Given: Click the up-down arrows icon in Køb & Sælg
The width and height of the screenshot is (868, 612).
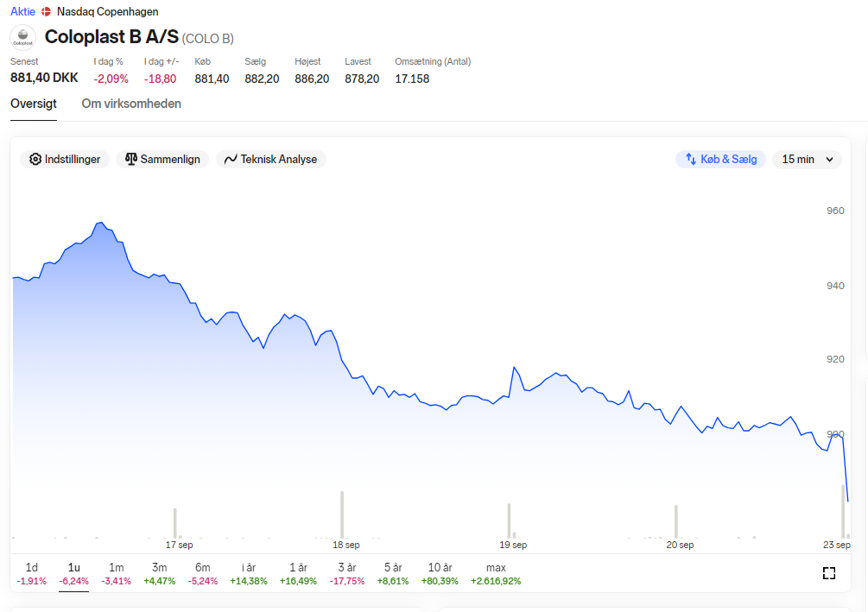Looking at the screenshot, I should click(691, 160).
